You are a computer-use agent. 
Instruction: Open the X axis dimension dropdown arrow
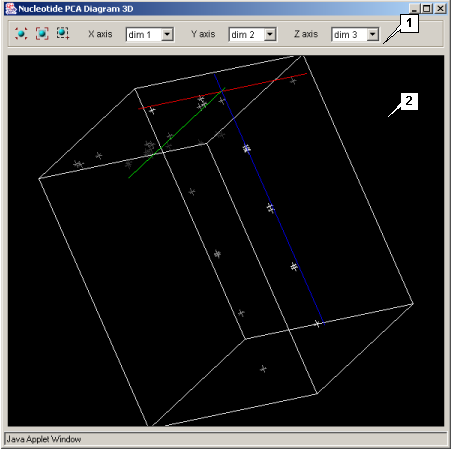click(167, 34)
